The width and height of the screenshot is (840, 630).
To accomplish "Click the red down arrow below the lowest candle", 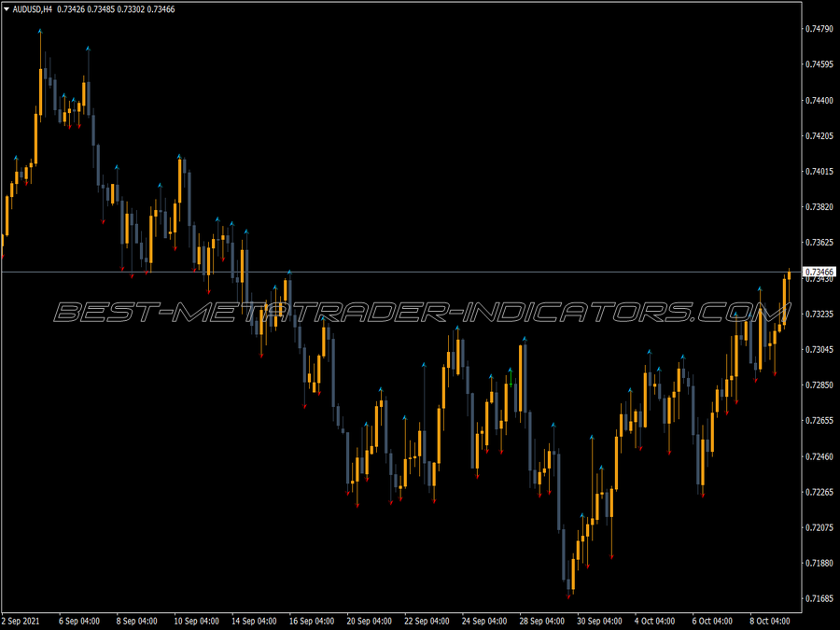I will tap(568, 596).
